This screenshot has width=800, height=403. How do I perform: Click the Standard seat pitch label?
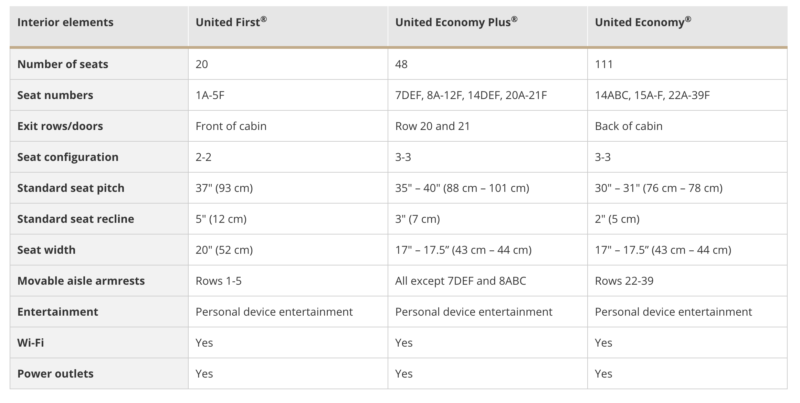72,188
